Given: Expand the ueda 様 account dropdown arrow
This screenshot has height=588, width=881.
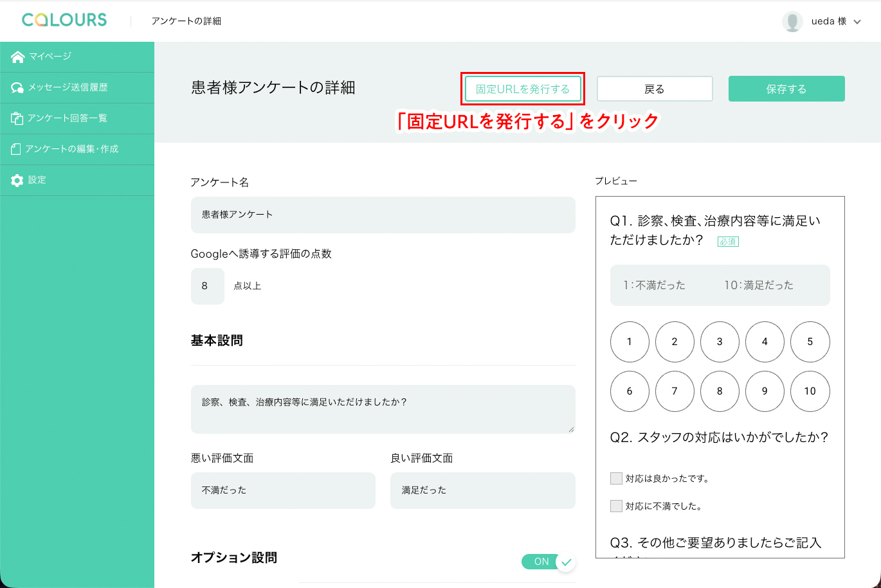Looking at the screenshot, I should [857, 22].
